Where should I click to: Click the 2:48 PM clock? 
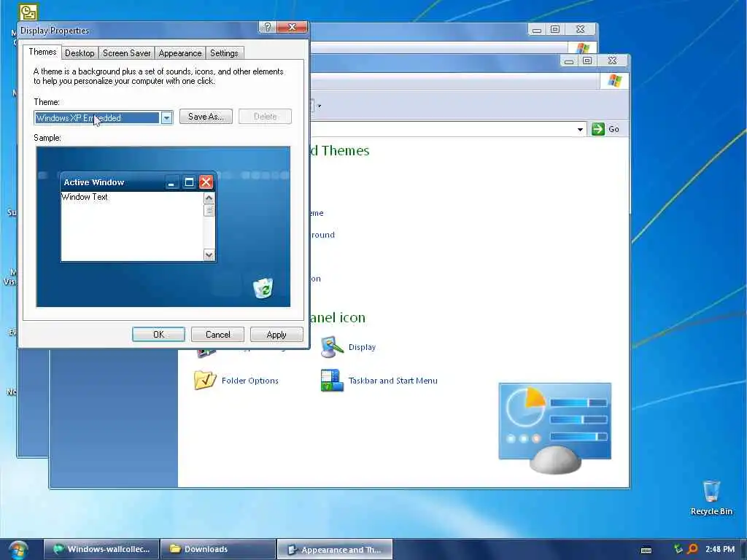click(720, 549)
